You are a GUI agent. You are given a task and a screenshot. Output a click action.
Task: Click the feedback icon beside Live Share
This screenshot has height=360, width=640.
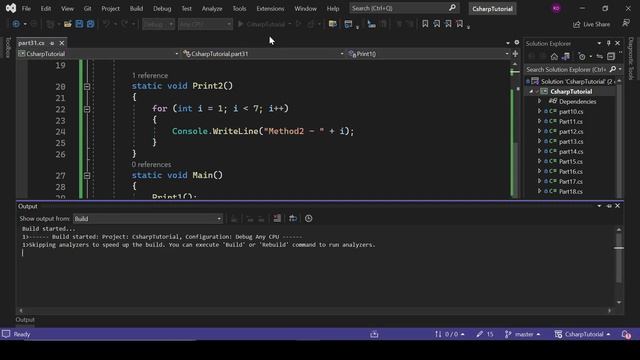626,23
